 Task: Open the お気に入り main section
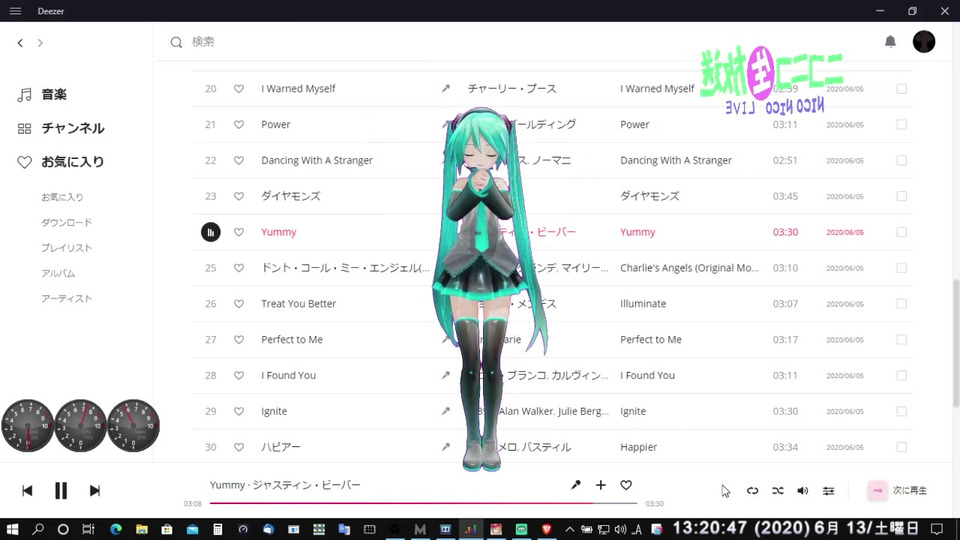(x=60, y=162)
